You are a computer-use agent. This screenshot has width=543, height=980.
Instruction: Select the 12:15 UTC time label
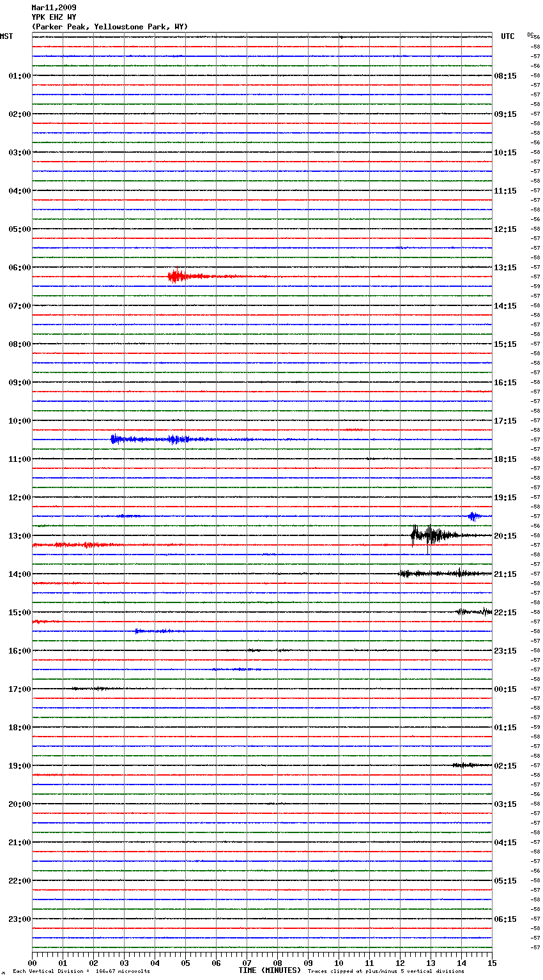click(505, 229)
